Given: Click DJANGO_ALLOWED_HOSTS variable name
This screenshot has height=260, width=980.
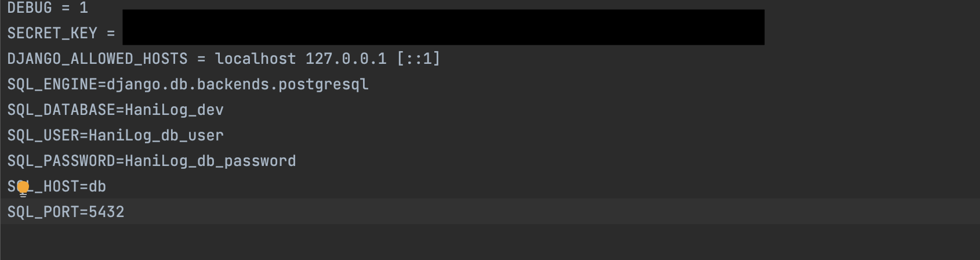Looking at the screenshot, I should [97, 59].
